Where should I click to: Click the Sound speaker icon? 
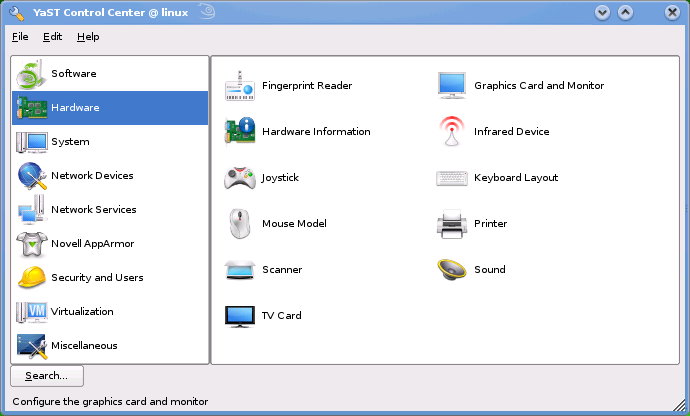coord(452,270)
